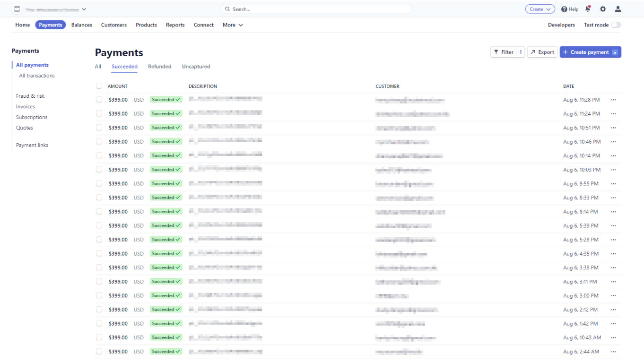644x361 pixels.
Task: Switch to the Refunded tab
Action: [159, 67]
